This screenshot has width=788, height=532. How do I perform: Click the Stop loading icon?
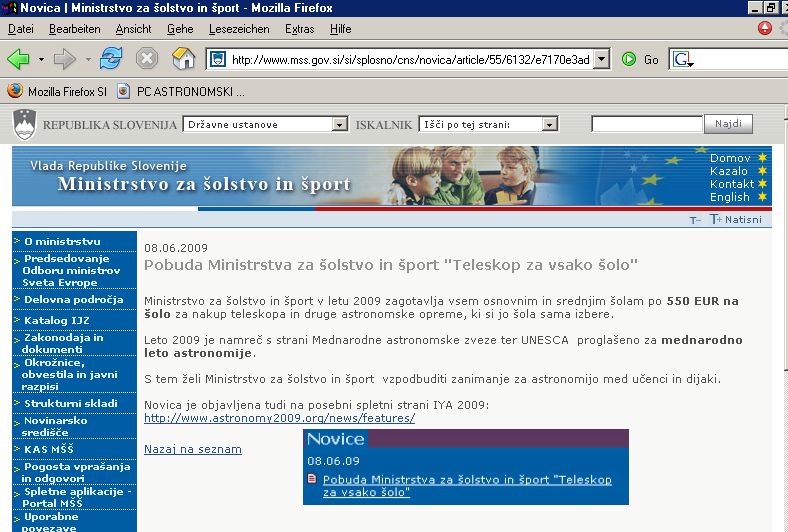[x=147, y=60]
